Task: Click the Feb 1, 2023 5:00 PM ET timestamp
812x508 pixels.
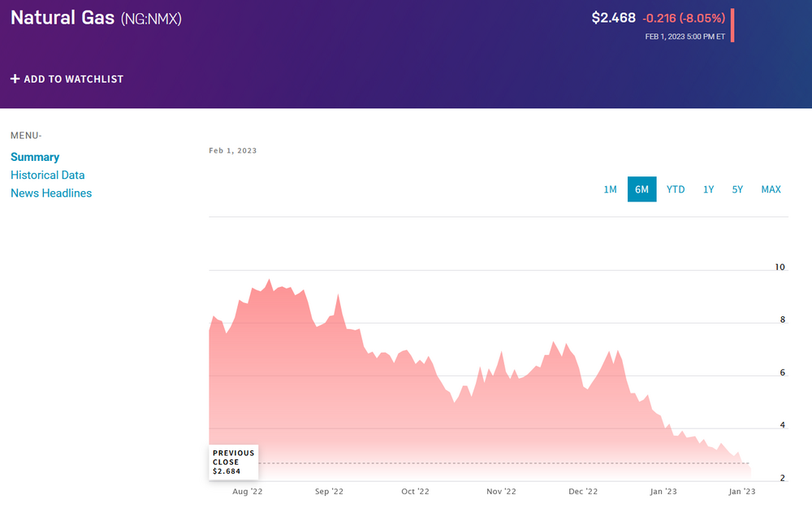Action: (685, 36)
